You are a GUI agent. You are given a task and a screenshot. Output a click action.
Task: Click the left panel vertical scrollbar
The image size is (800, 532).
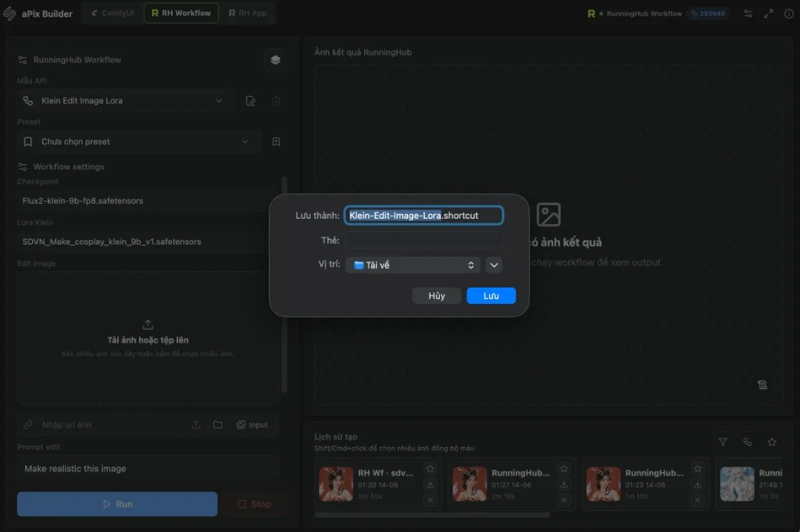click(x=284, y=284)
